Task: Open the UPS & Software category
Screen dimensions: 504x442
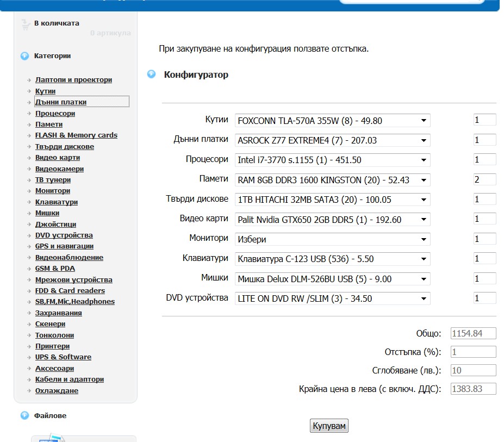Action: [63, 357]
